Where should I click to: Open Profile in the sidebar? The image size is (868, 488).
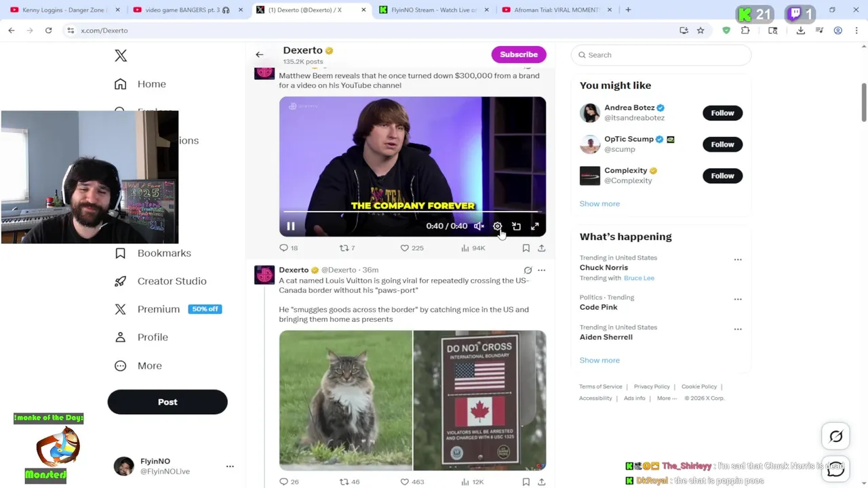142,337
